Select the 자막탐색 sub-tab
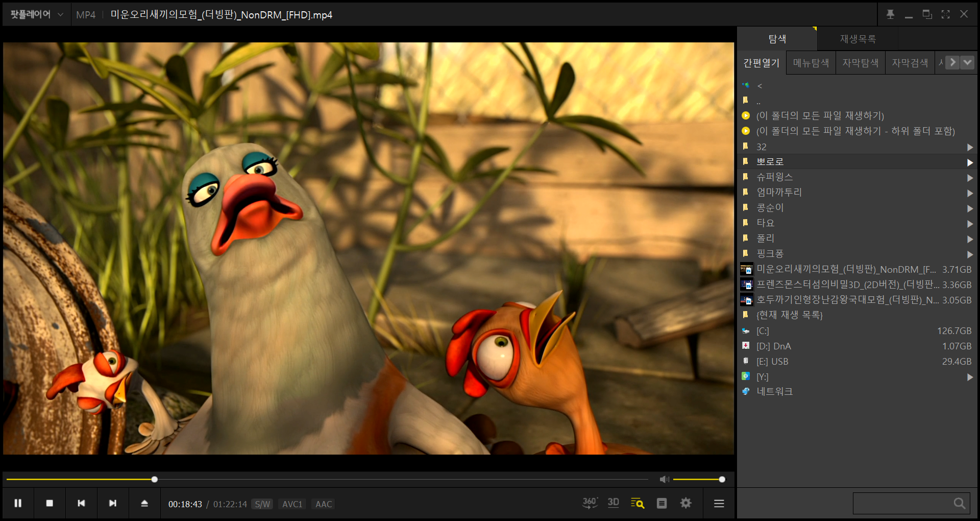The image size is (980, 521). pyautogui.click(x=861, y=63)
